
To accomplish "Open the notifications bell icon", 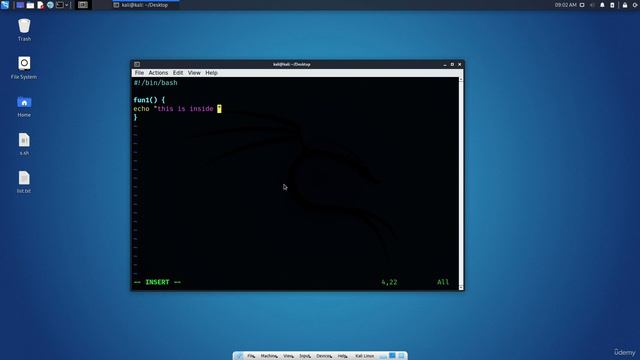I will (x=602, y=5).
